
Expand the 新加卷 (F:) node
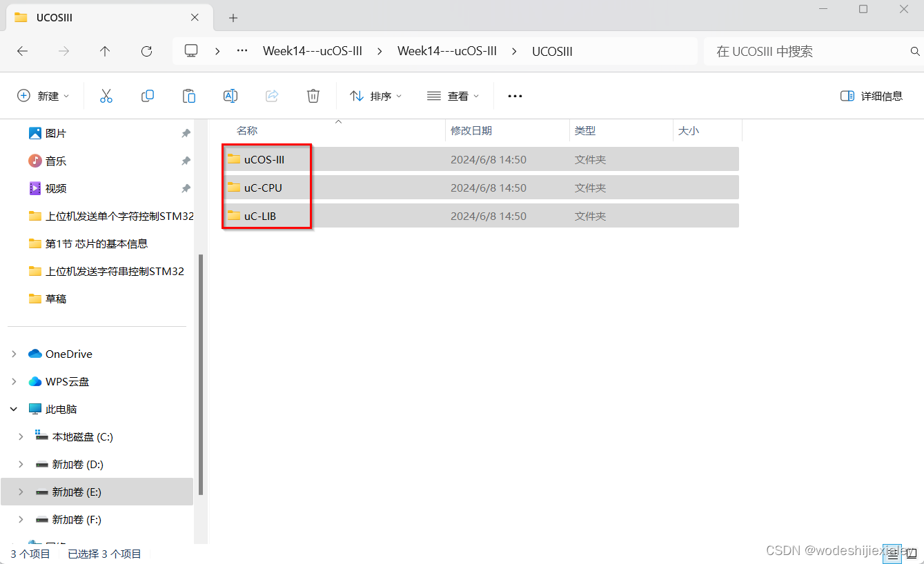pyautogui.click(x=21, y=519)
